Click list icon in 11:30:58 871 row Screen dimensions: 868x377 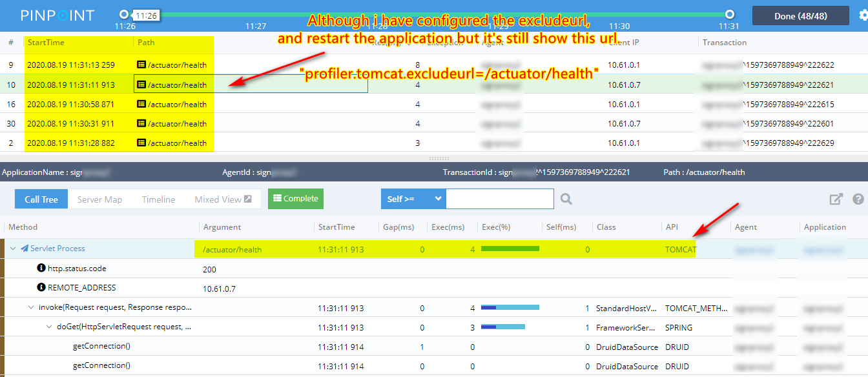141,104
